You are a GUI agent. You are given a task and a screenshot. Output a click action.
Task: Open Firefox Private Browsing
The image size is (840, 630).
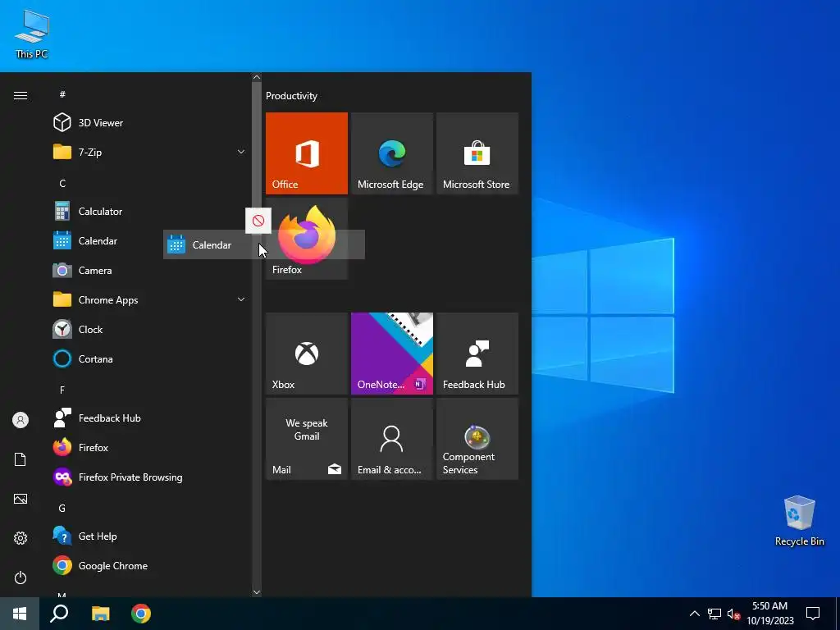click(x=148, y=477)
